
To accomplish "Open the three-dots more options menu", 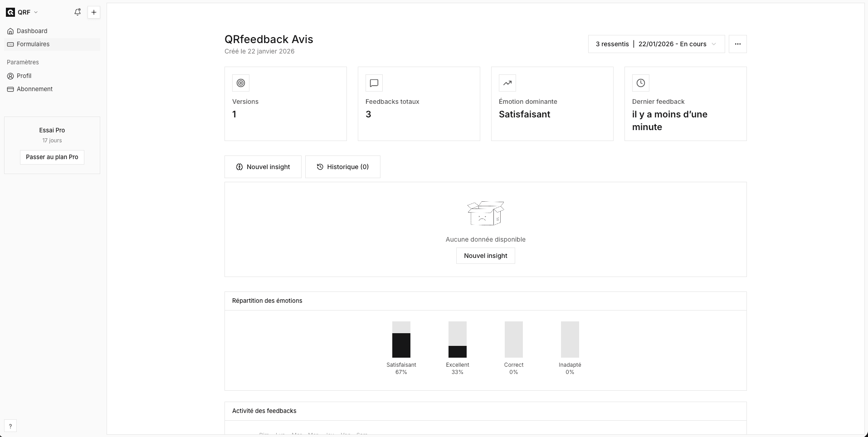I will pos(738,44).
